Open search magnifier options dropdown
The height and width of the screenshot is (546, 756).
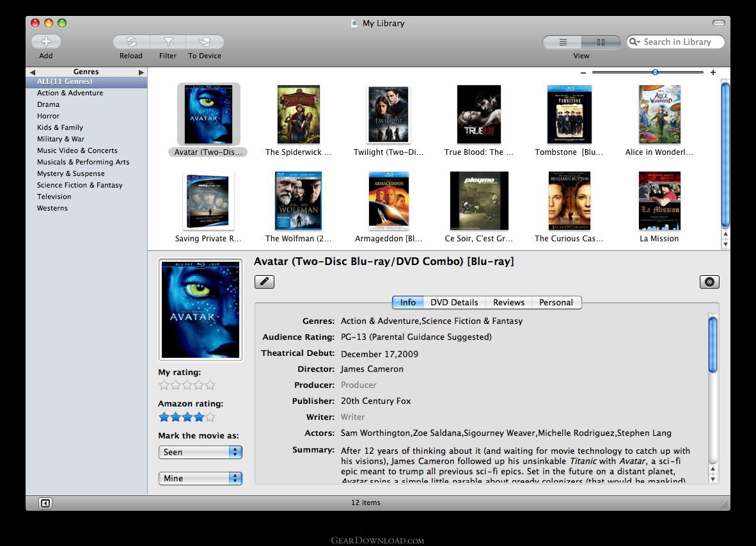click(x=634, y=42)
